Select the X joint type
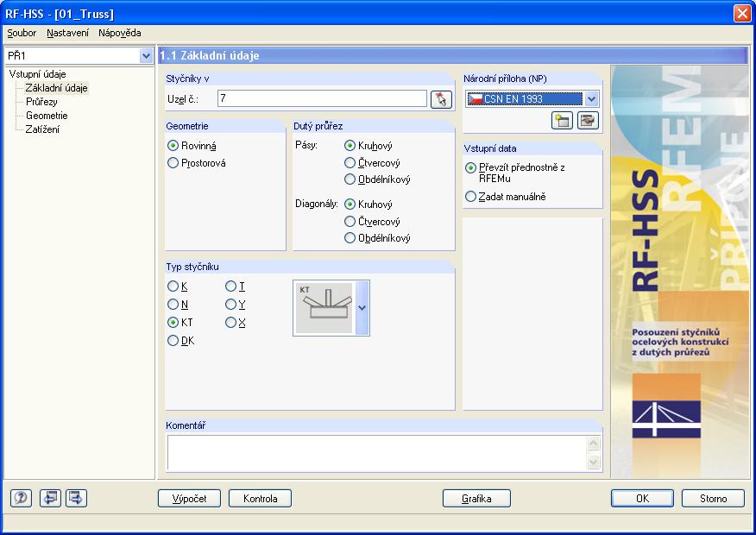Viewport: 756px width, 535px height. coord(236,323)
